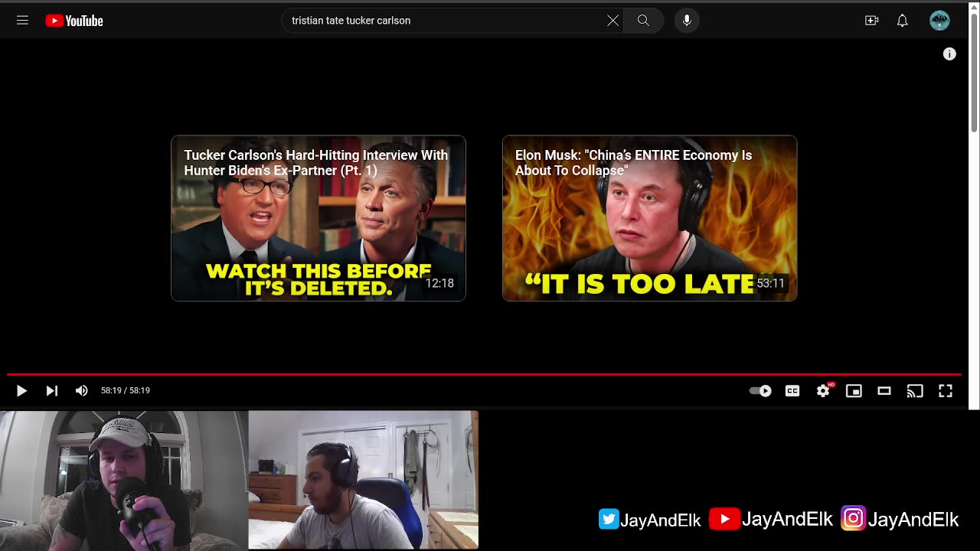Clear the search box with the X icon
The image size is (980, 551).
click(612, 21)
